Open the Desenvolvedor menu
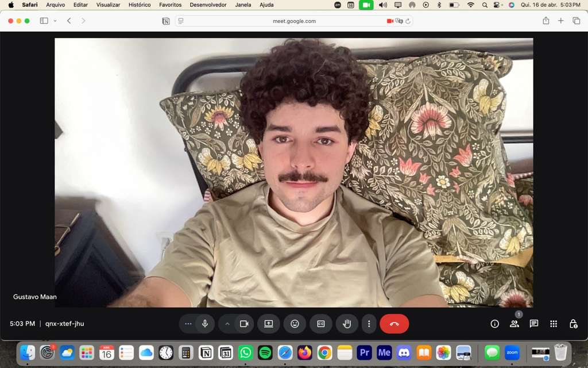This screenshot has height=368, width=588. [x=208, y=5]
